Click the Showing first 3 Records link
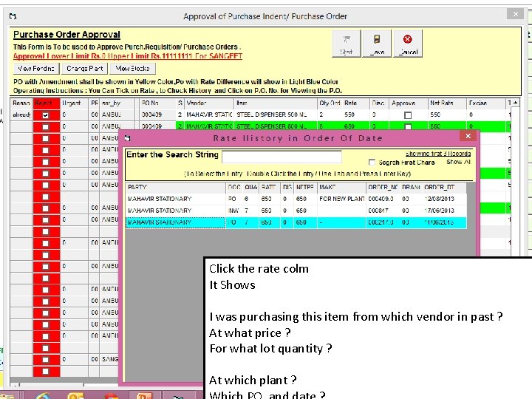This screenshot has width=532, height=399. tap(438, 154)
